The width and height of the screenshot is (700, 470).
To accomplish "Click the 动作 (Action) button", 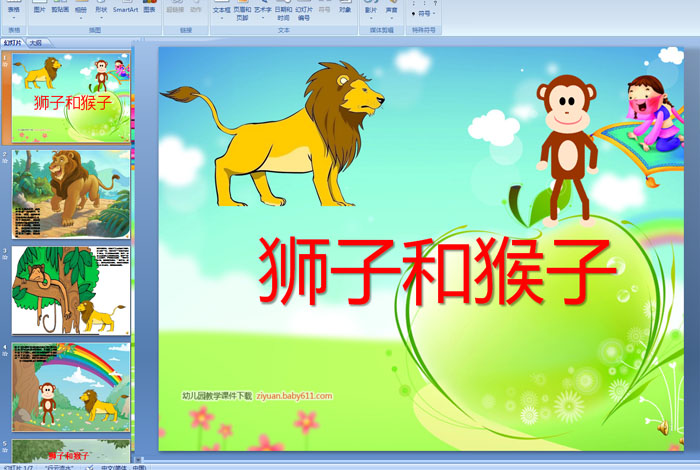I will [196, 8].
